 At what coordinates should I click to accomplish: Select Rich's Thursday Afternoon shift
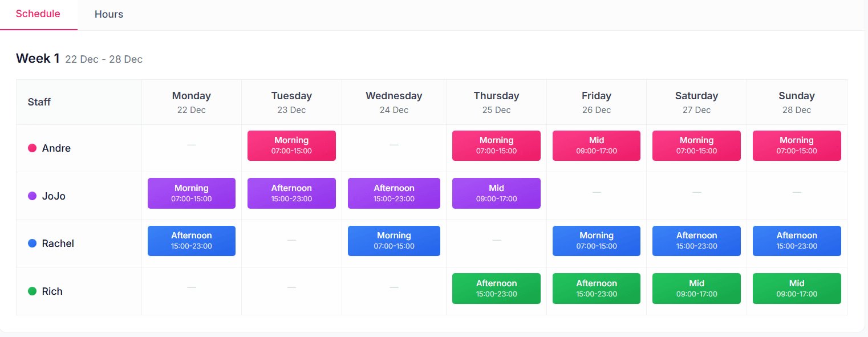tap(496, 289)
